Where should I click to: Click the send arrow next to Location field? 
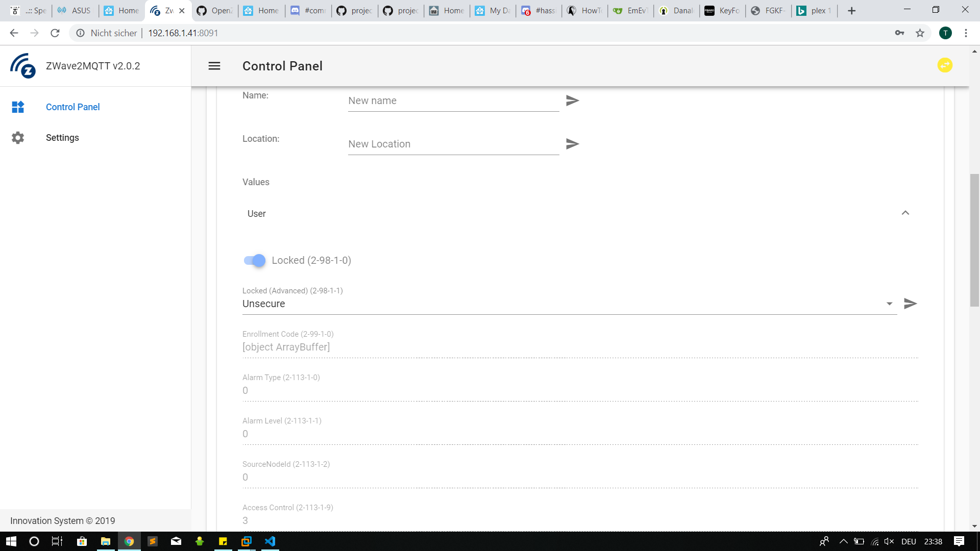572,144
